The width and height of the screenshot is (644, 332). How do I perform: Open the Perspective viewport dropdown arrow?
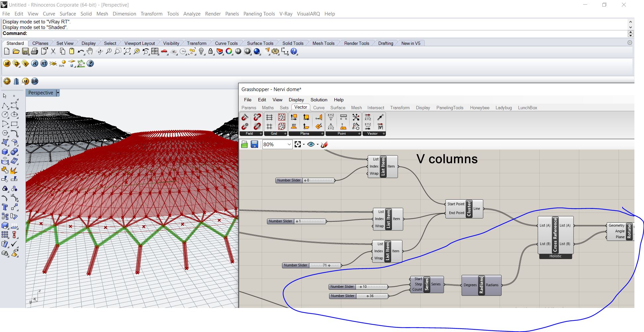tap(58, 93)
